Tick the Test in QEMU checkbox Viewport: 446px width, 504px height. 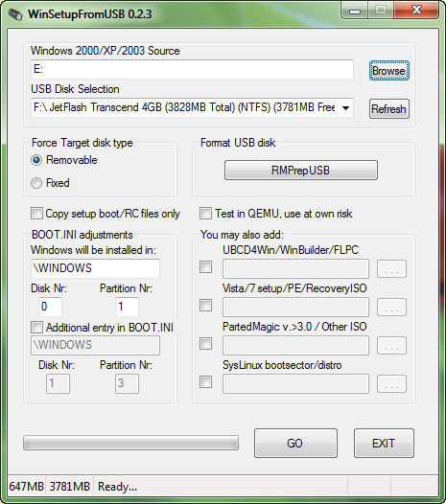coord(205,214)
